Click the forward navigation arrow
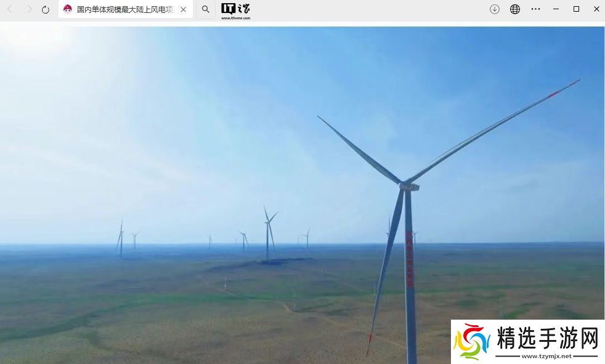Screen dimensions: 605x364 tap(28, 9)
